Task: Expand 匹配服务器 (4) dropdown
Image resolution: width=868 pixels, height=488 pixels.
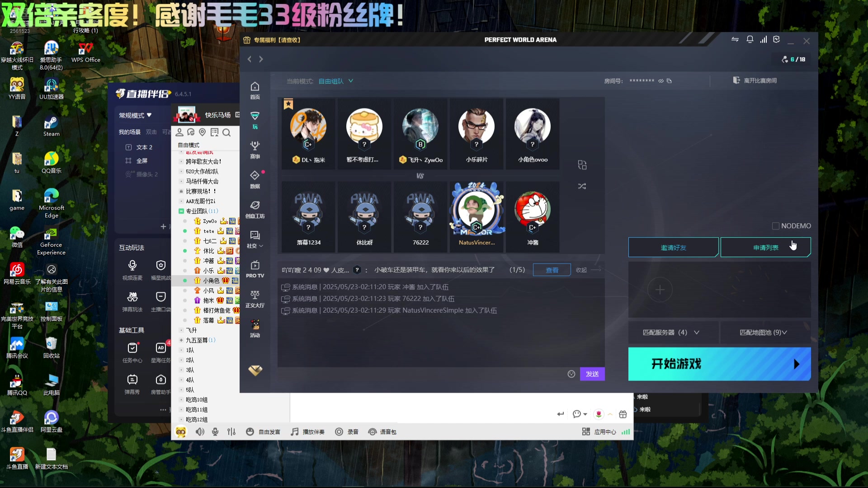Action: pyautogui.click(x=673, y=333)
